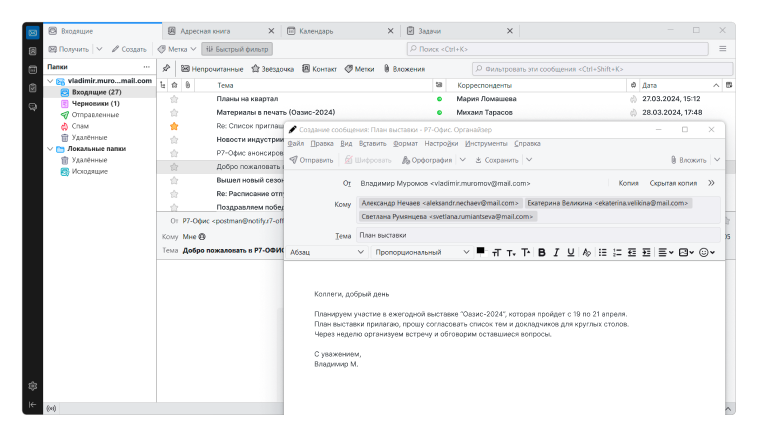
Task: Insert an emoji using the smiley icon
Action: [x=706, y=253]
